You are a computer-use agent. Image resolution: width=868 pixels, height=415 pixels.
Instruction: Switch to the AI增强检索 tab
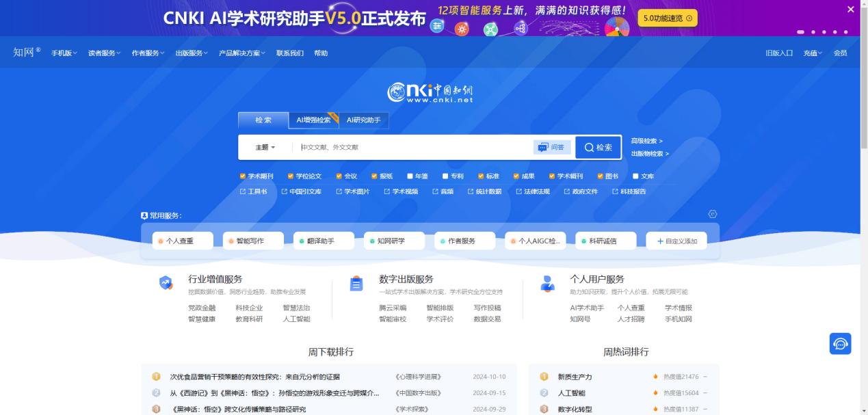[x=313, y=120]
